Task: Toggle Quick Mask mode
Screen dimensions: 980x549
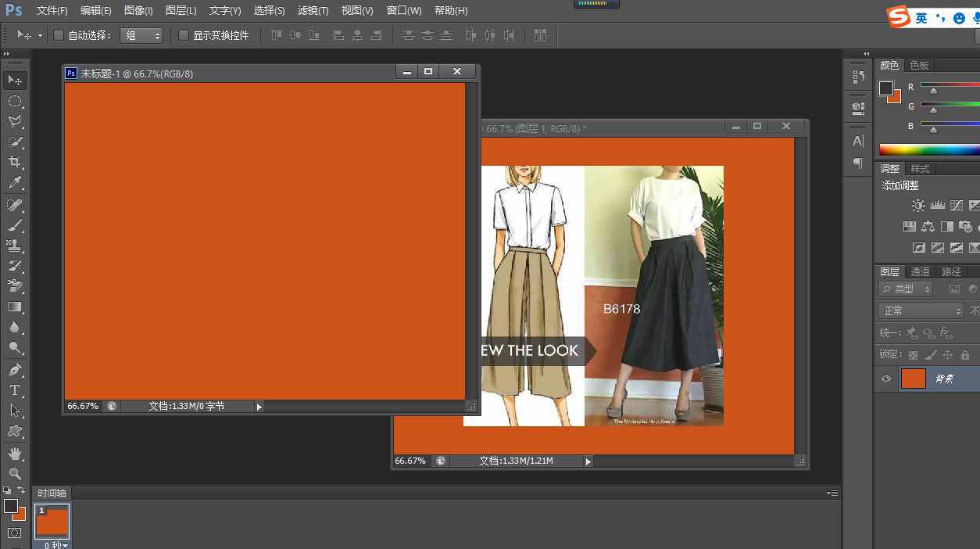Action: [15, 533]
